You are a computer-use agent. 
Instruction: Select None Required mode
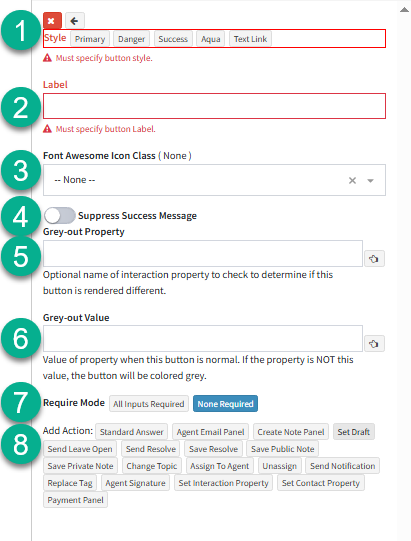pyautogui.click(x=225, y=404)
